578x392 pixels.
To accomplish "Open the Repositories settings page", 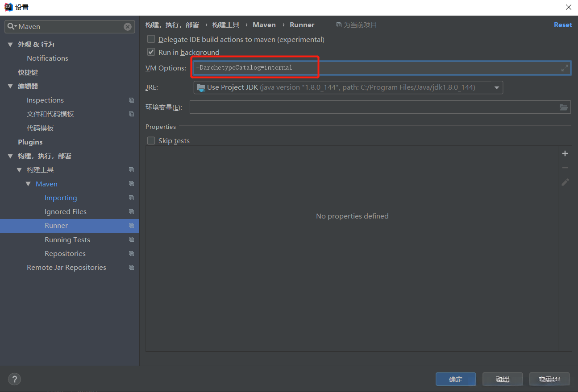I will (x=65, y=254).
